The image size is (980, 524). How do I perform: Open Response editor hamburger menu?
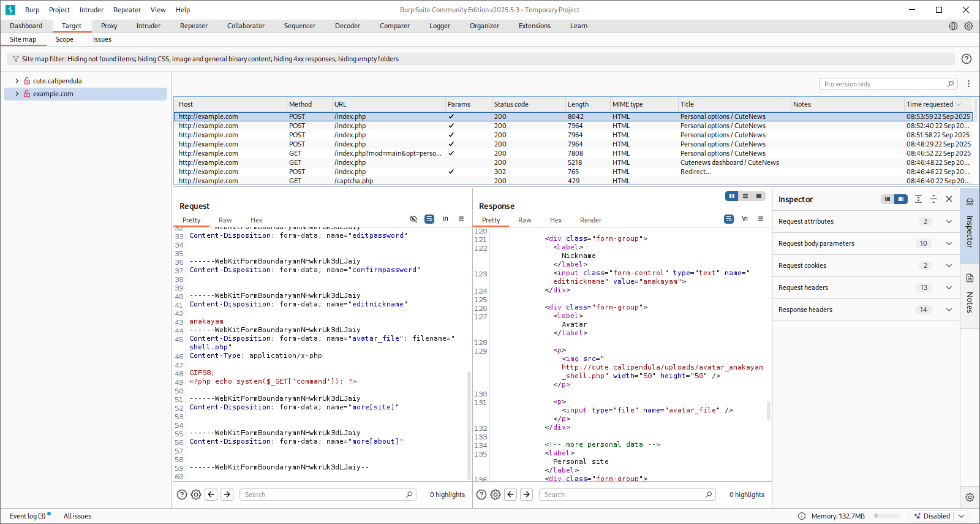[x=761, y=219]
